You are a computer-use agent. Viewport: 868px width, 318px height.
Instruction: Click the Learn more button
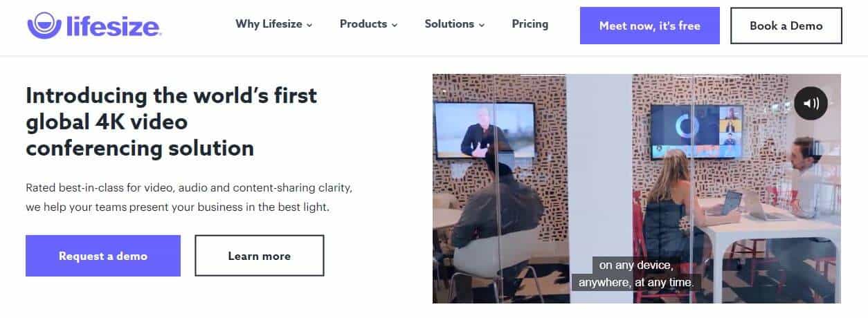pyautogui.click(x=260, y=256)
